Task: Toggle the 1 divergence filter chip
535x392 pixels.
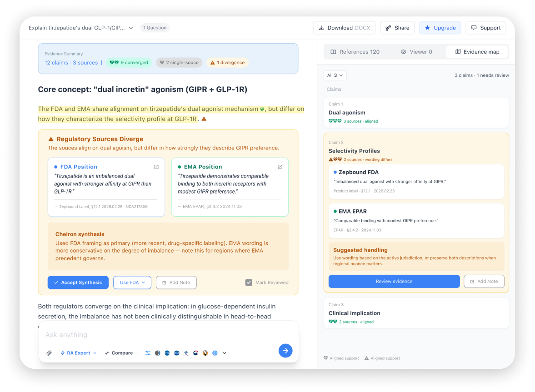Action: click(x=227, y=63)
